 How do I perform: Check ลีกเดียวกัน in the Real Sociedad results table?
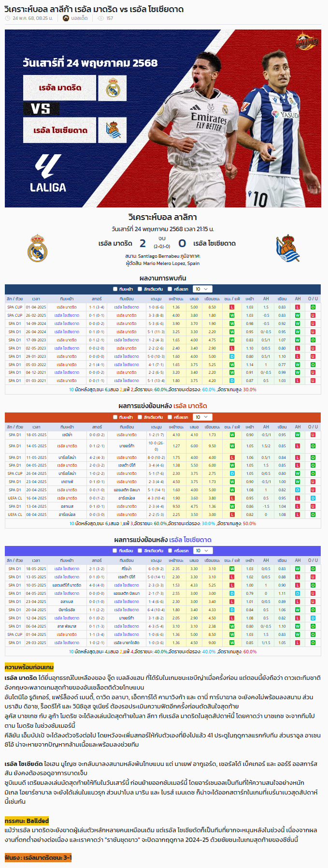[x=140, y=551]
